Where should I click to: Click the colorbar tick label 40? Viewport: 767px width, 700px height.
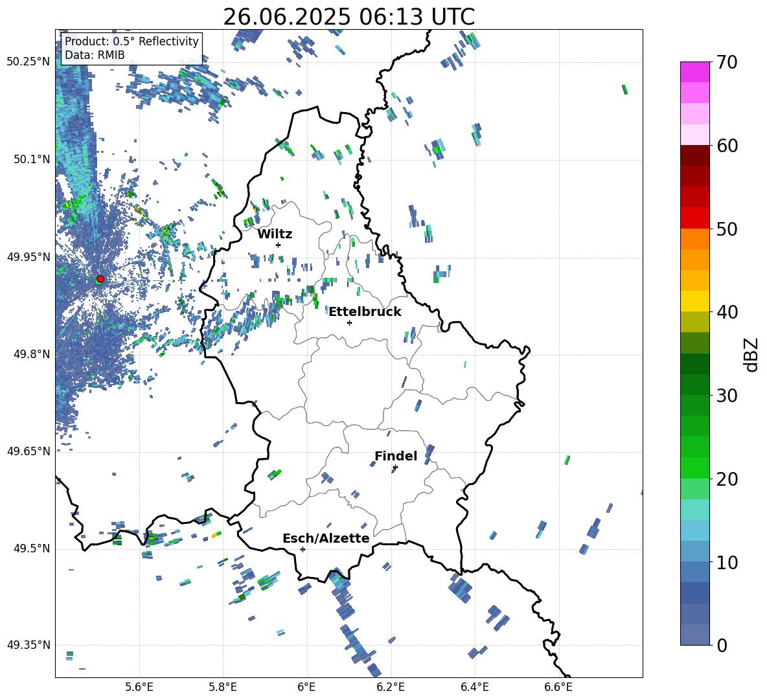tap(727, 312)
